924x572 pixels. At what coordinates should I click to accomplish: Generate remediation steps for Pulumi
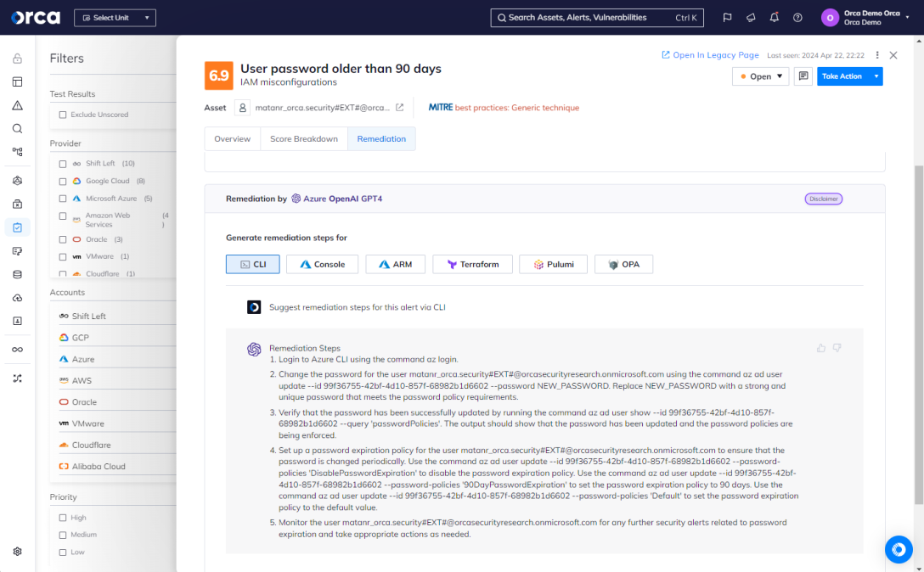pyautogui.click(x=554, y=265)
